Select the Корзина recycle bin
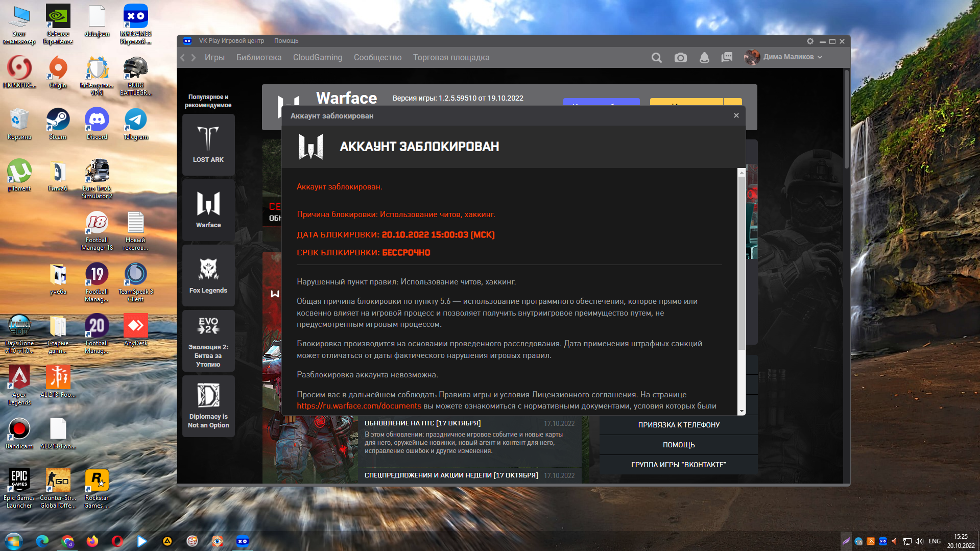This screenshot has width=980, height=551. pyautogui.click(x=19, y=124)
